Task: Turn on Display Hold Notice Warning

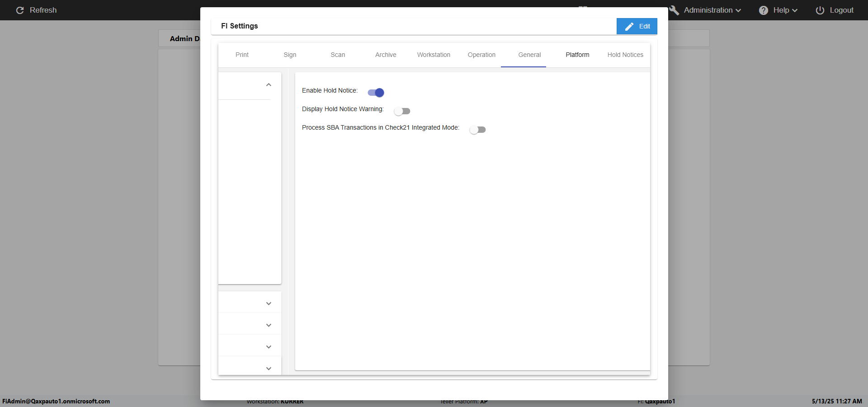Action: [x=402, y=111]
